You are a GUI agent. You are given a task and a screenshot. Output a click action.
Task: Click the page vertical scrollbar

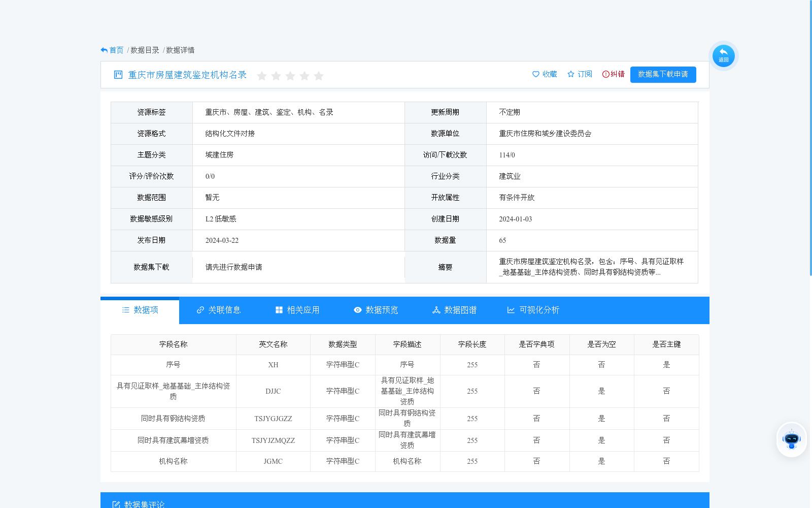pos(810,137)
